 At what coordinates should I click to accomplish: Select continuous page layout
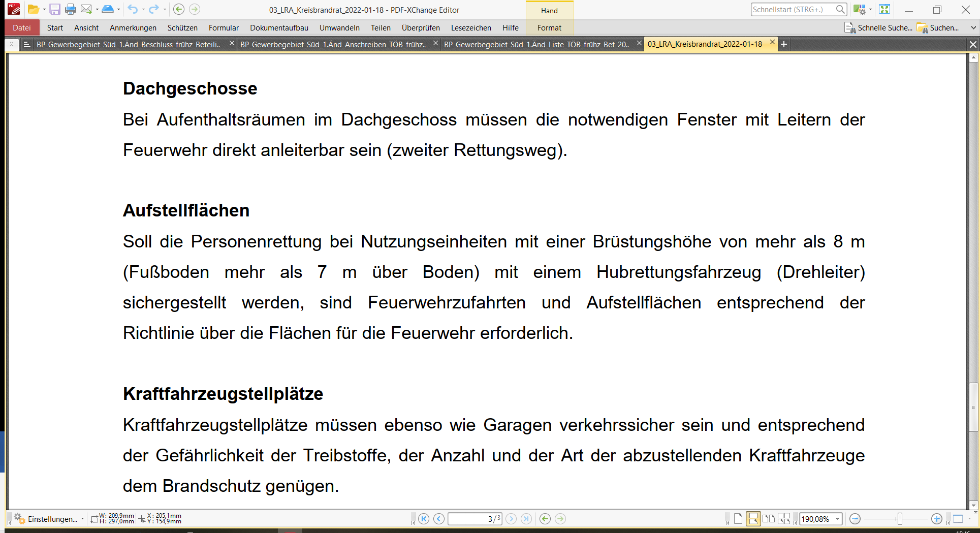(753, 519)
